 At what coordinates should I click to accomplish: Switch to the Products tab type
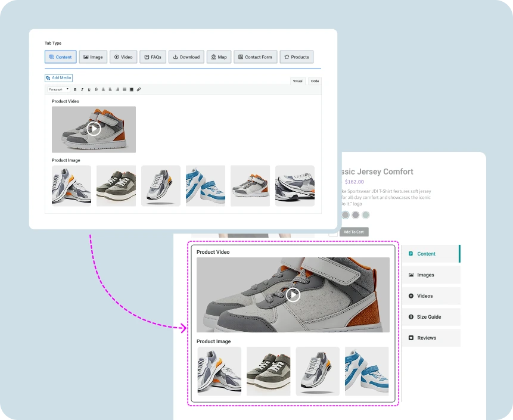[x=296, y=57]
